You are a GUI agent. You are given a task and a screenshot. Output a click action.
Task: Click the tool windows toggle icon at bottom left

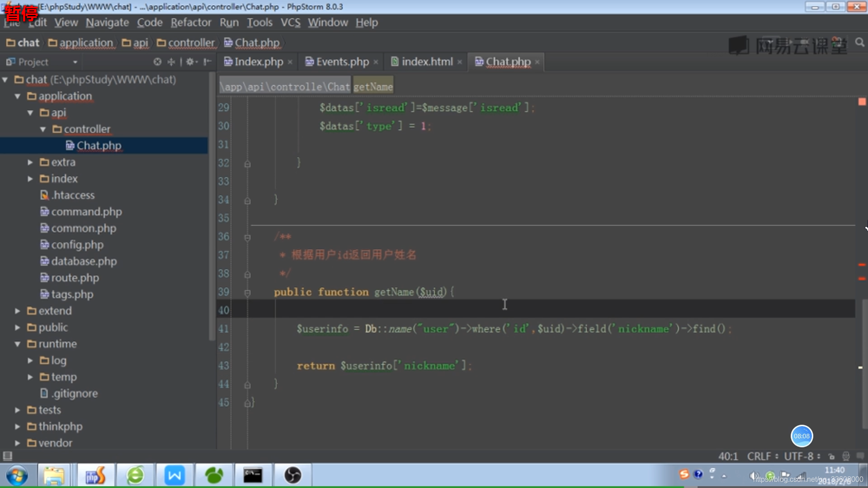point(7,456)
